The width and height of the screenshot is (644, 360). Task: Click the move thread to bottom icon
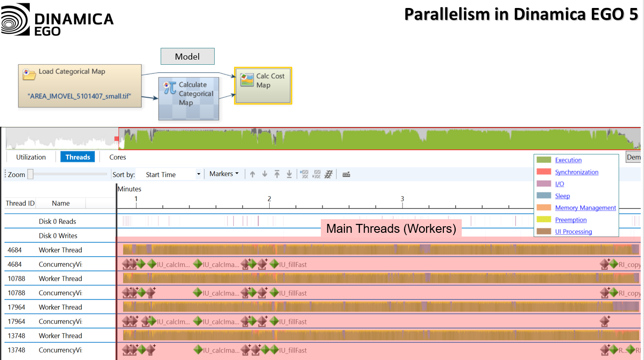(289, 174)
